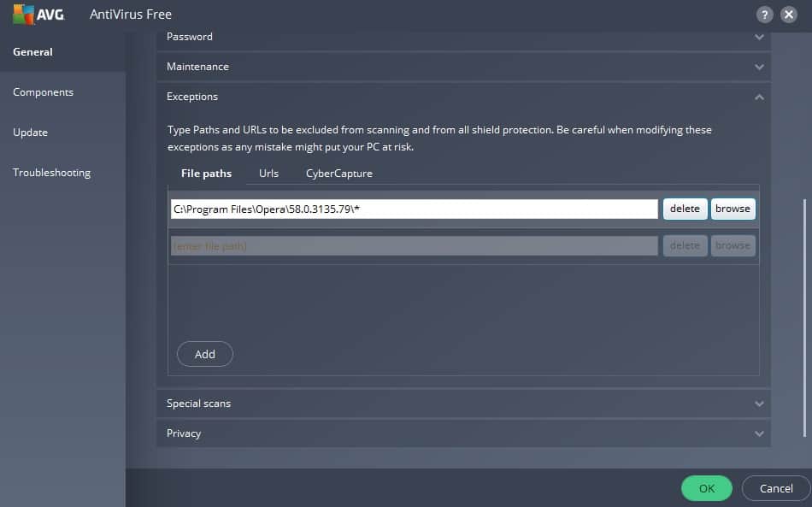Click the Maintenance section label
This screenshot has width=812, height=507.
click(197, 67)
